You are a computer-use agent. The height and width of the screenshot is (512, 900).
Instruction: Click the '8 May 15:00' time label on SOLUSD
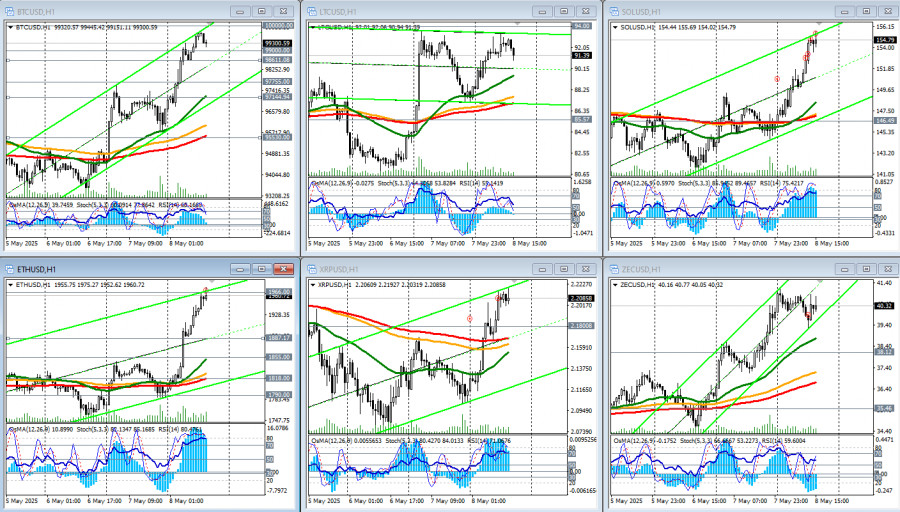[832, 243]
